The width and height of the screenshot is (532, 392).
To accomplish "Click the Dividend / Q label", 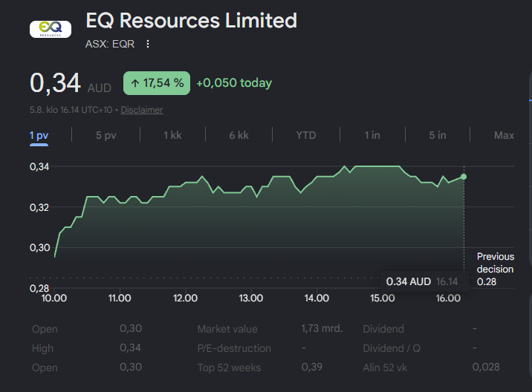I will (392, 348).
